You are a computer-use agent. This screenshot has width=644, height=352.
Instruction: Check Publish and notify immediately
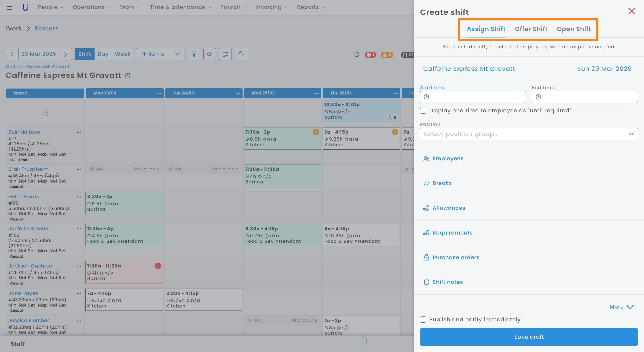coord(423,319)
